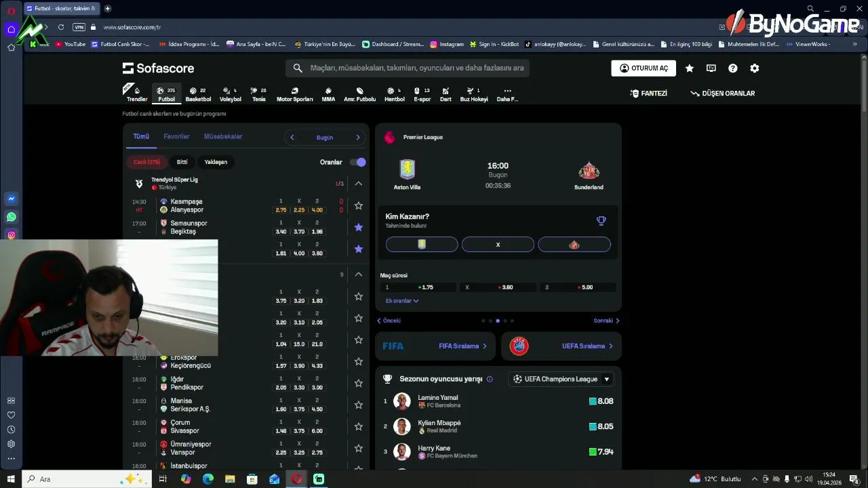Favorite the Erokspor - Keçiörengücü match star
Viewport: 868px width, 488px height.
click(359, 361)
